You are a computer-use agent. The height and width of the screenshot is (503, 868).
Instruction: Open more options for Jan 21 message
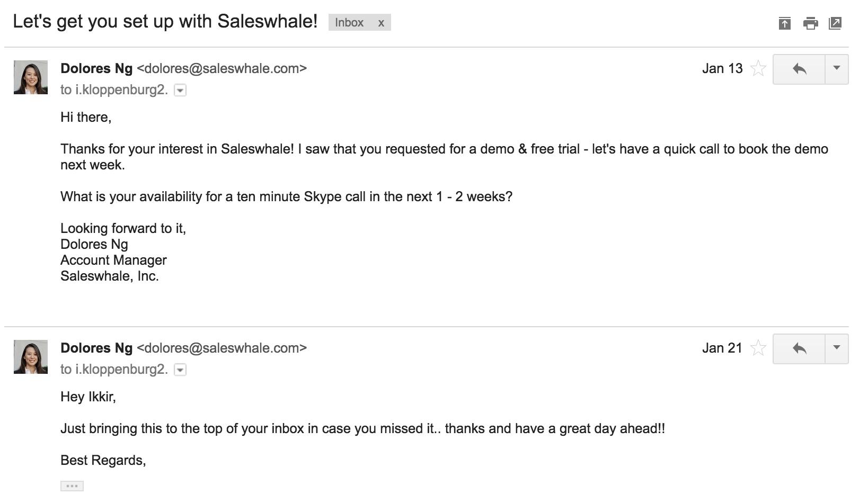tap(837, 348)
